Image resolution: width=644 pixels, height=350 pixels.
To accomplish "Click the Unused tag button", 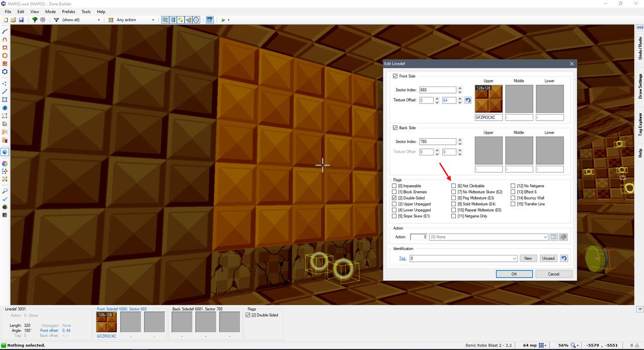I will (548, 258).
